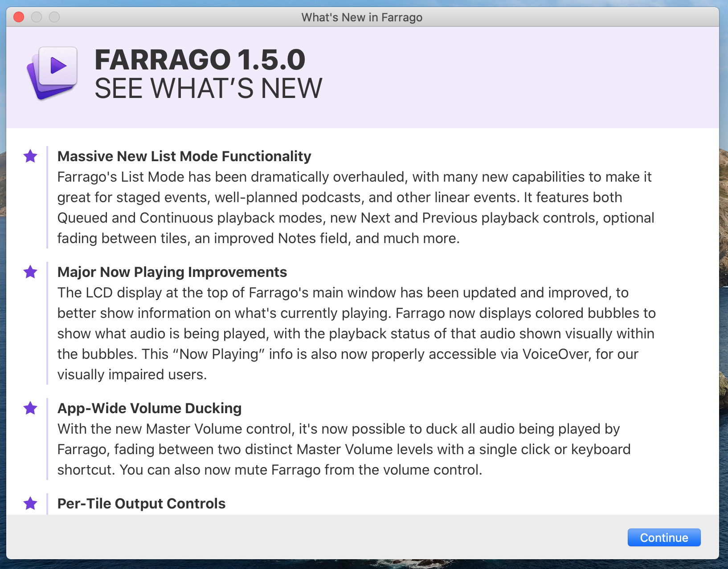Click the star beside App-Wide Volume Ducking
728x569 pixels.
pos(30,408)
